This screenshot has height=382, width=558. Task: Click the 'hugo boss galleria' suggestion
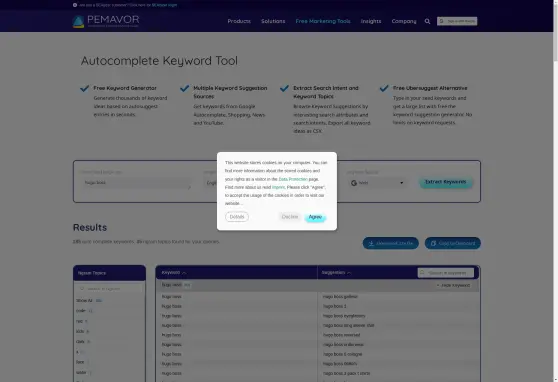340,297
